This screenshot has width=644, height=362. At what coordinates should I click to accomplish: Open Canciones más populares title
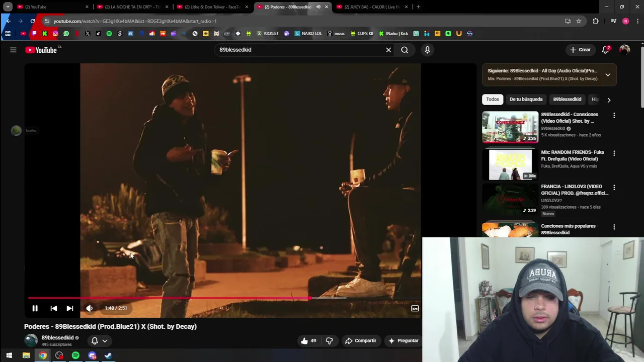[x=570, y=229]
